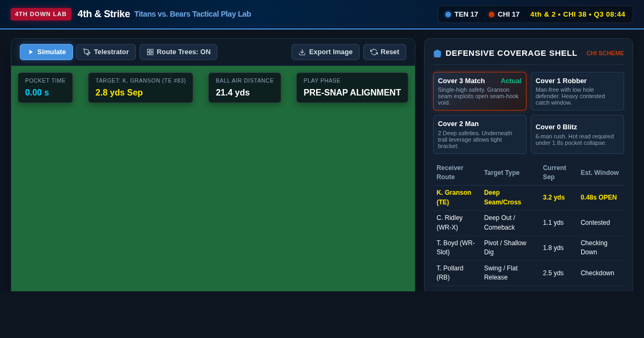Select the Cover 2 Man coverage card
The height and width of the screenshot is (338, 644).
coord(480,134)
